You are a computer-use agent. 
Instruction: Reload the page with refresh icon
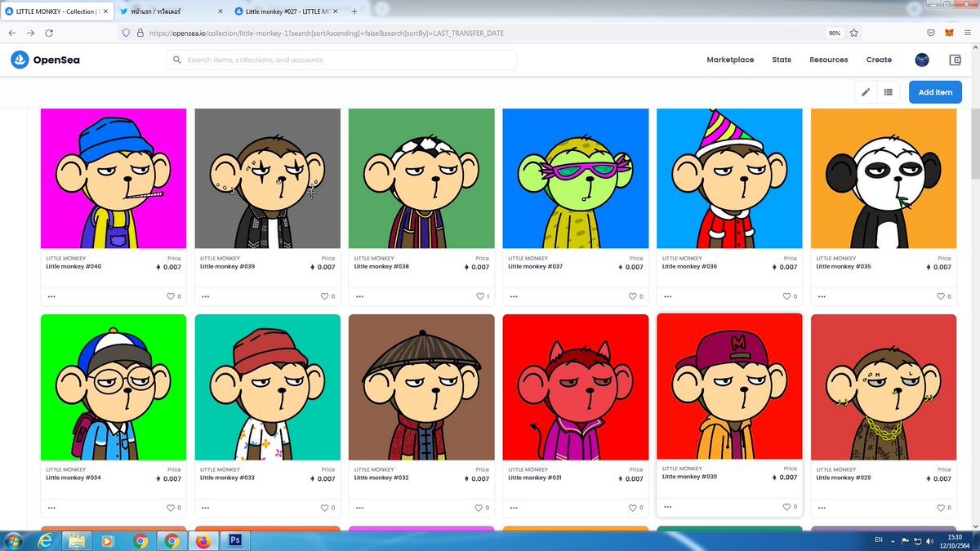(49, 33)
